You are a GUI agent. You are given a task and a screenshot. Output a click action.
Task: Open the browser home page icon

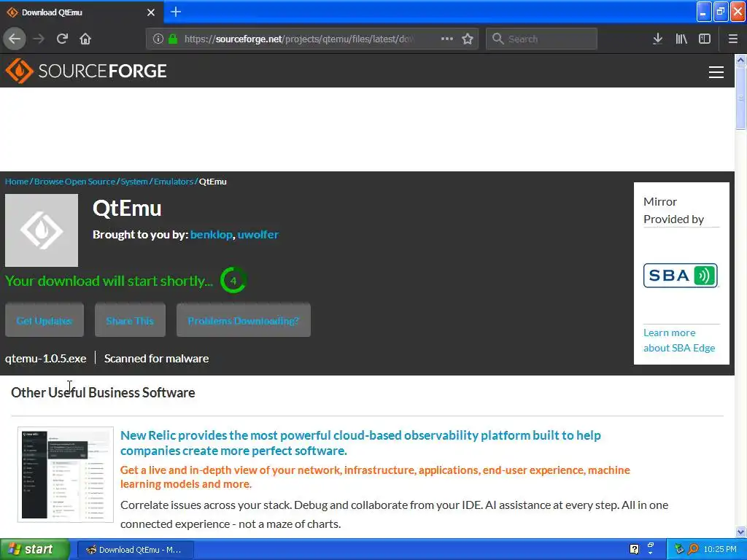(x=85, y=39)
